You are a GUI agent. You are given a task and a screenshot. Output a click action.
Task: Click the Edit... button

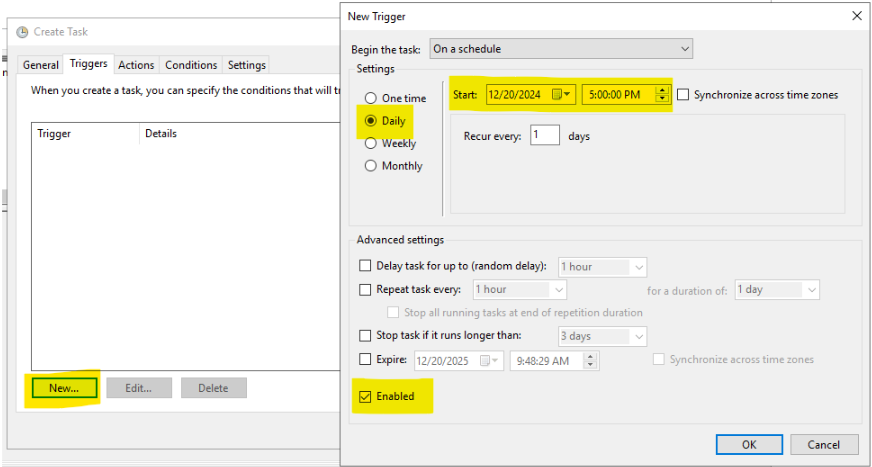pos(138,388)
